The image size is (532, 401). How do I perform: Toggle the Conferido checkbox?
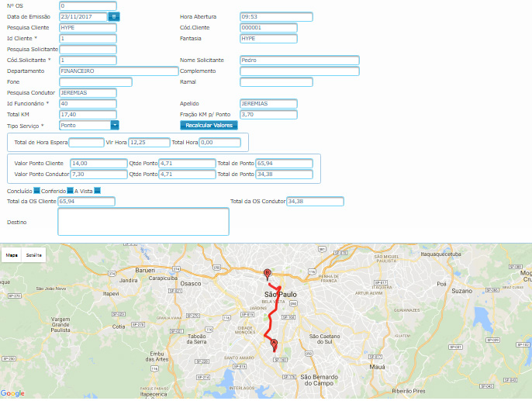point(71,190)
